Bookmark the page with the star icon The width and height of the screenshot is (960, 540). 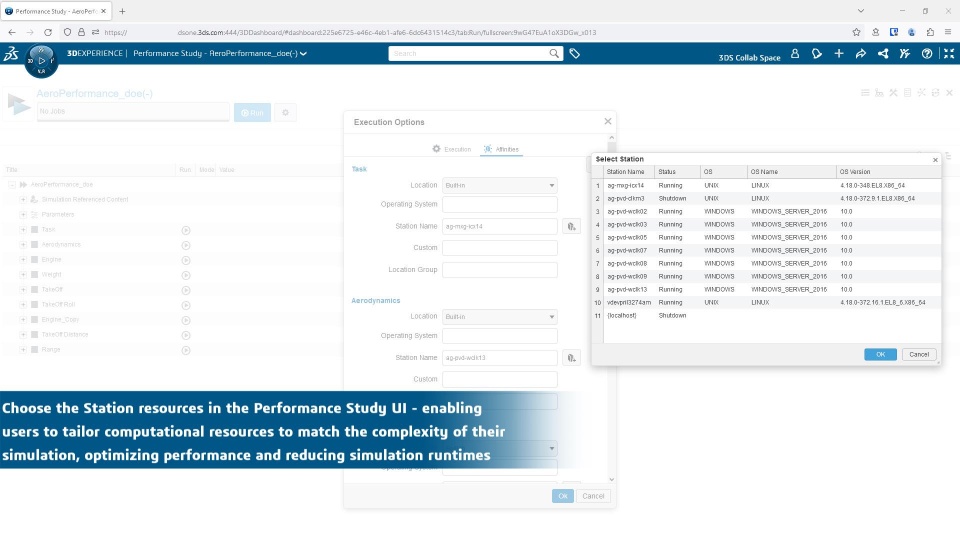tap(856, 32)
